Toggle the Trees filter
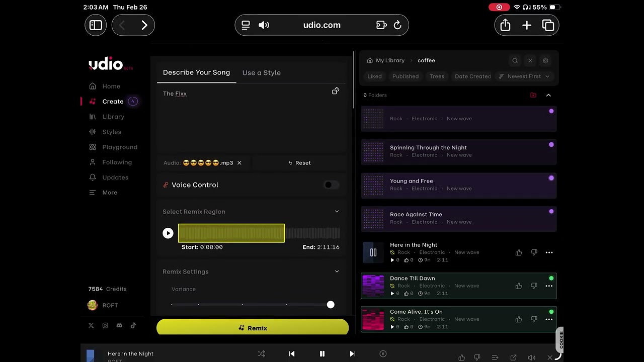Screen dimensions: 644x362 point(437,76)
